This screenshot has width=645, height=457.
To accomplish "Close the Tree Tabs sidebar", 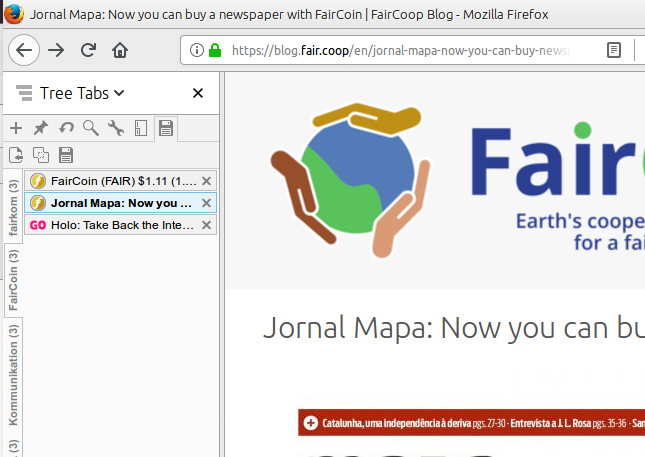I will (x=198, y=93).
